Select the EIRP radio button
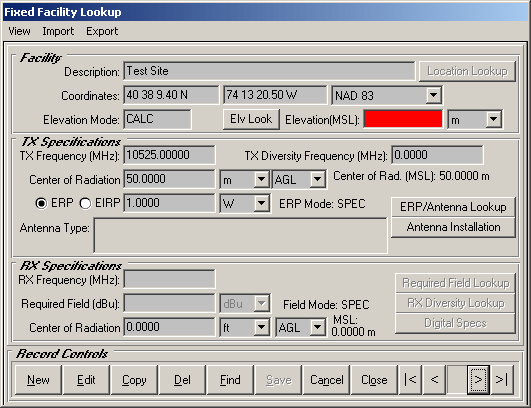531x408 pixels. coord(85,203)
